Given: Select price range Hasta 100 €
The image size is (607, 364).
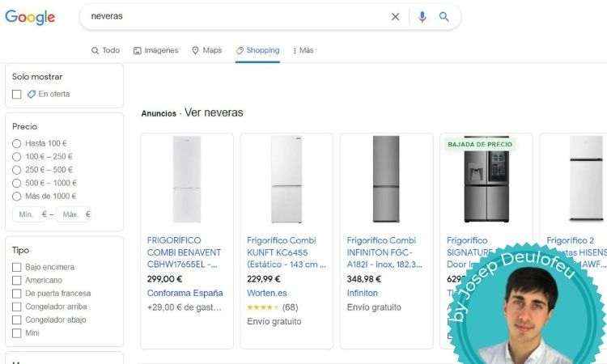Looking at the screenshot, I should (x=17, y=143).
